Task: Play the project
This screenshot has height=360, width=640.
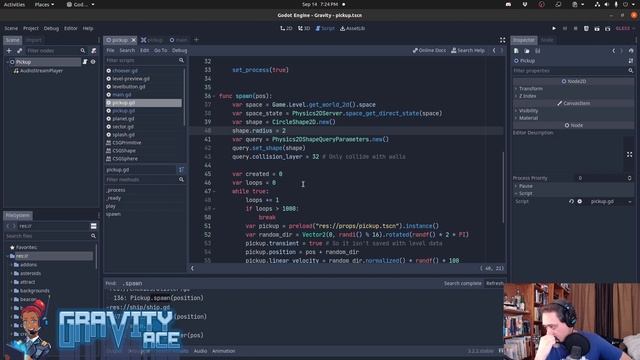Action: point(554,29)
